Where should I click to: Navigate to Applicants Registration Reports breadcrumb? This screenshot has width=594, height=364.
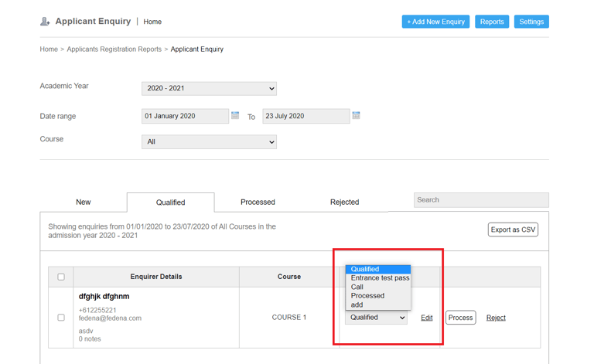[x=114, y=49]
